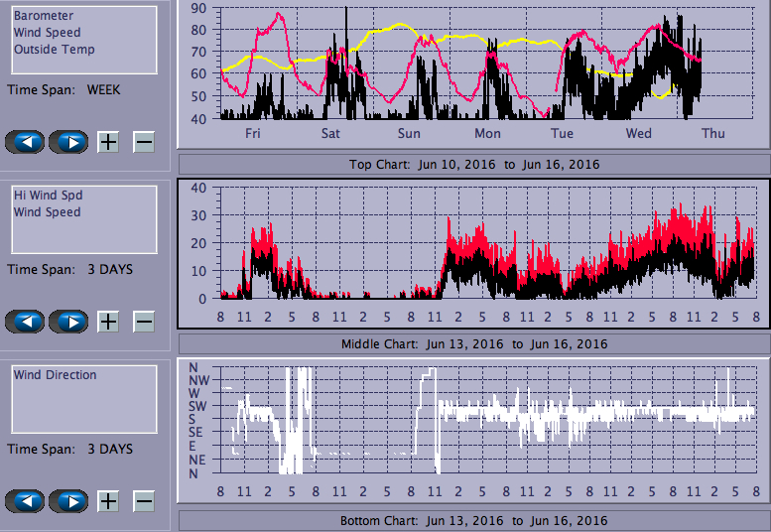The width and height of the screenshot is (771, 532).
Task: Select Outside Temp in top chart list
Action: tap(55, 50)
